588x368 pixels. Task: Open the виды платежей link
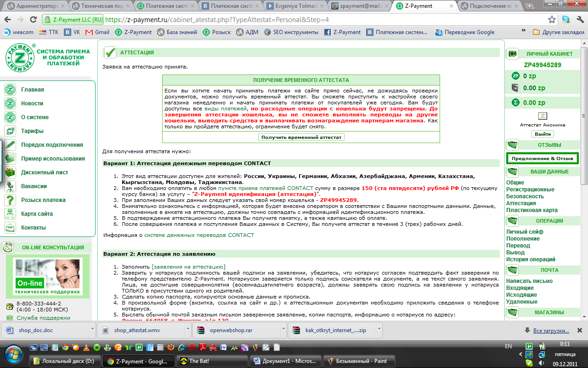click(x=226, y=109)
